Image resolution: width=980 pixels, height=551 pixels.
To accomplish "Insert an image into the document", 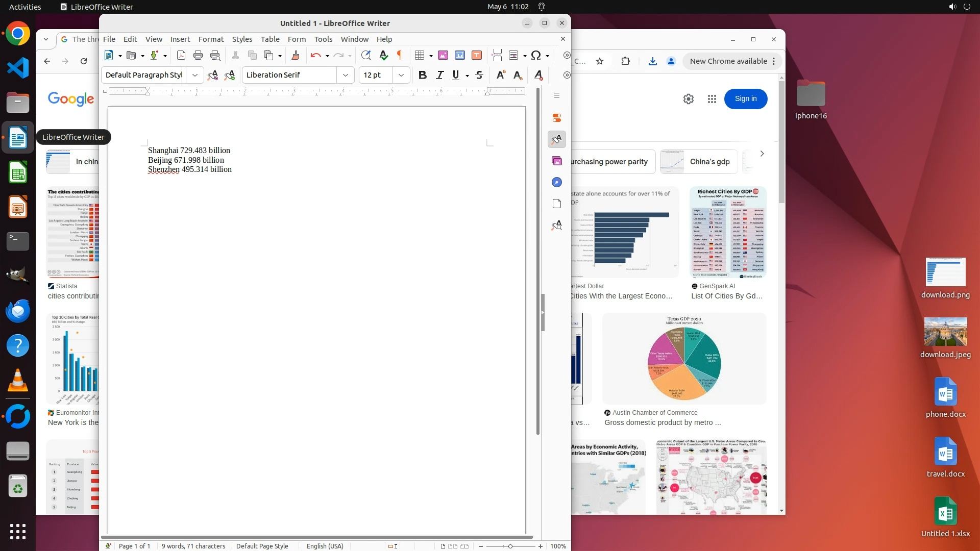I will [x=443, y=55].
